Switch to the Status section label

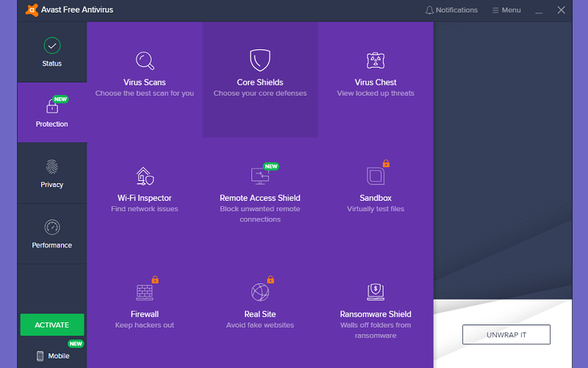click(x=51, y=63)
